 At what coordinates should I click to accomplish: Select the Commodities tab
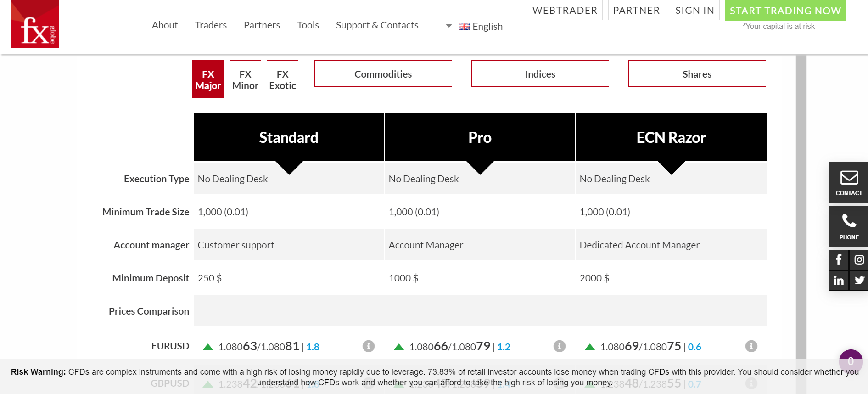click(383, 74)
